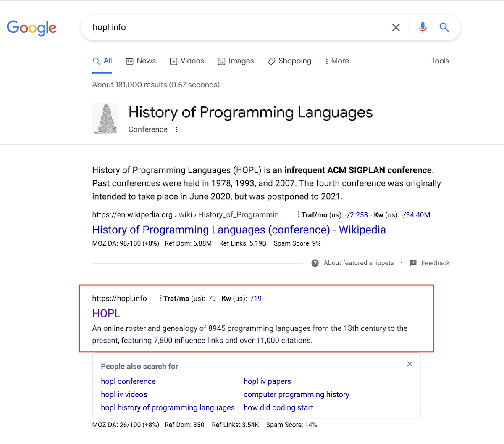Open the More search options dropdown
504x444 pixels.
[x=336, y=61]
